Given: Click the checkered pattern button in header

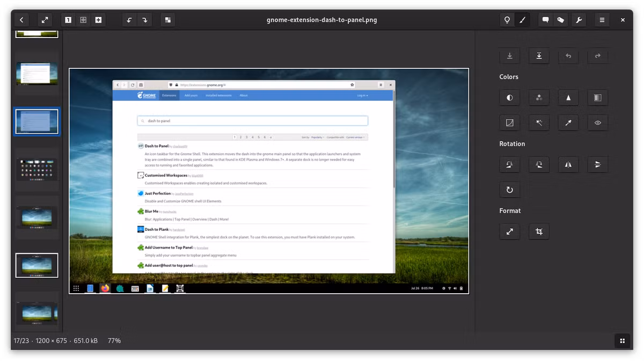Looking at the screenshot, I should [168, 20].
